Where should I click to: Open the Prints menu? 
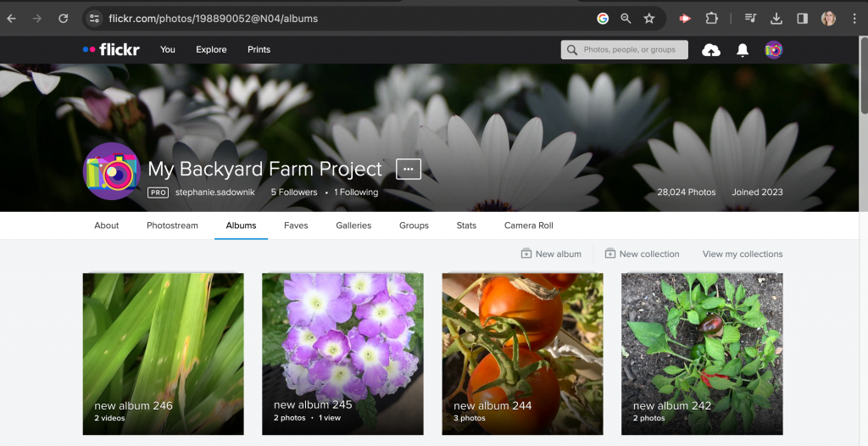coord(259,49)
